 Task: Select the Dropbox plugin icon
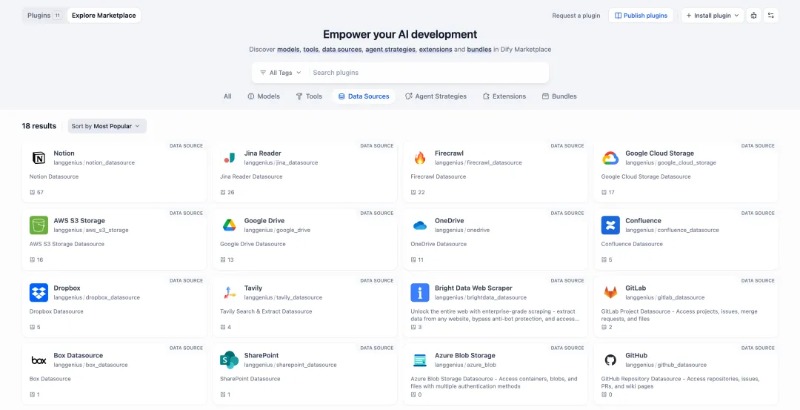[39, 292]
